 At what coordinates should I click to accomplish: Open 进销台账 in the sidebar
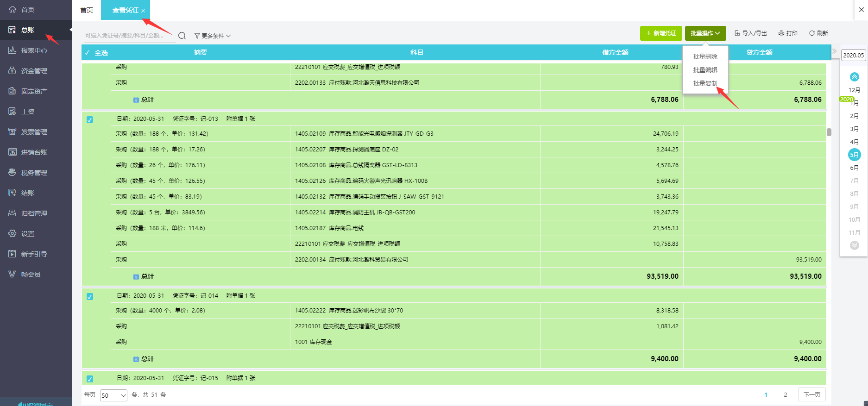pos(36,152)
